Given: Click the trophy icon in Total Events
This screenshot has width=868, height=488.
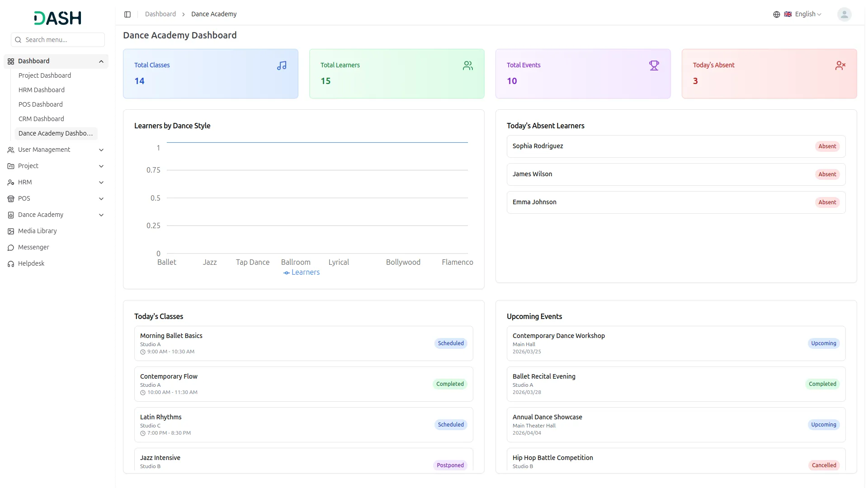Looking at the screenshot, I should click(x=654, y=66).
